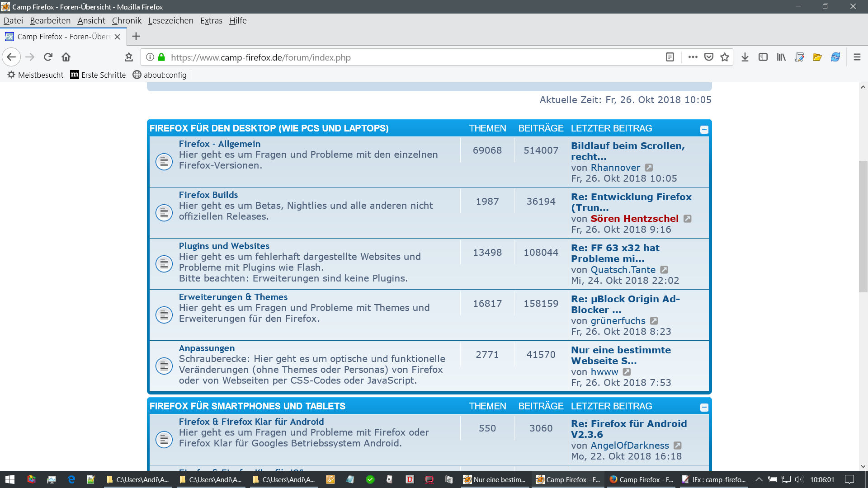Open the Ansicht menu
Viewport: 868px width, 488px height.
[x=91, y=20]
